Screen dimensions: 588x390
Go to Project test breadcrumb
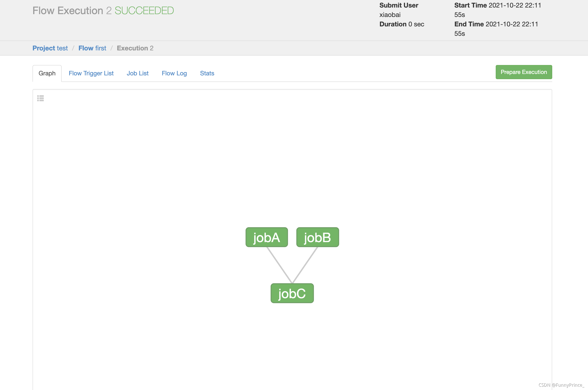(50, 48)
